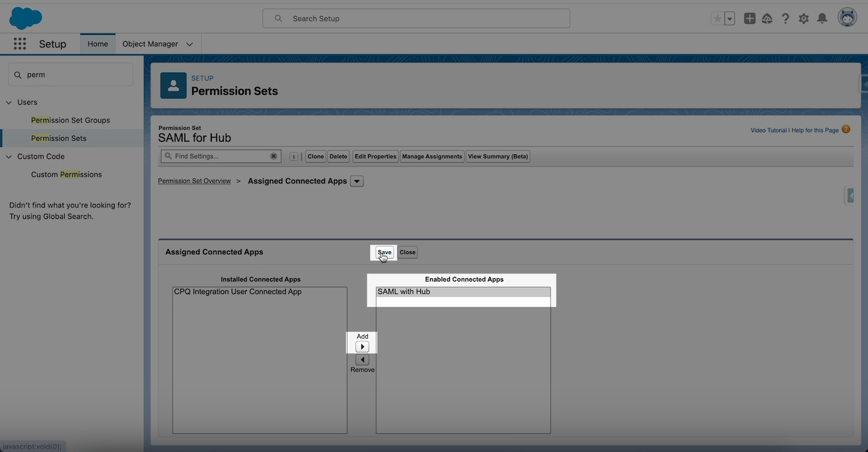View notifications bell icon

pos(822,19)
